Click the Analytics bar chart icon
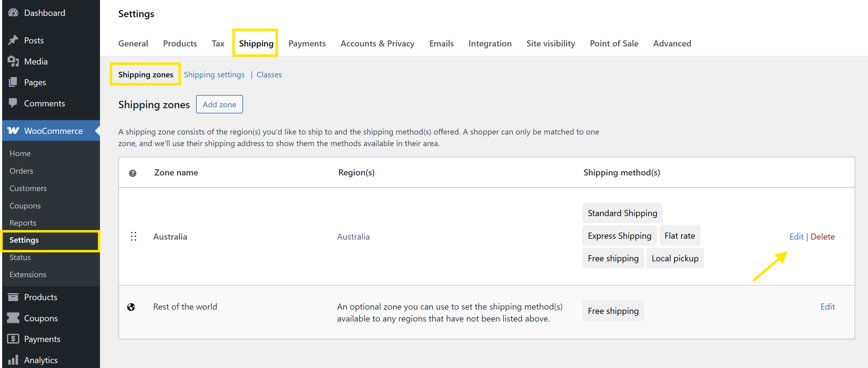Screen dimensions: 868x368 (x=13, y=360)
